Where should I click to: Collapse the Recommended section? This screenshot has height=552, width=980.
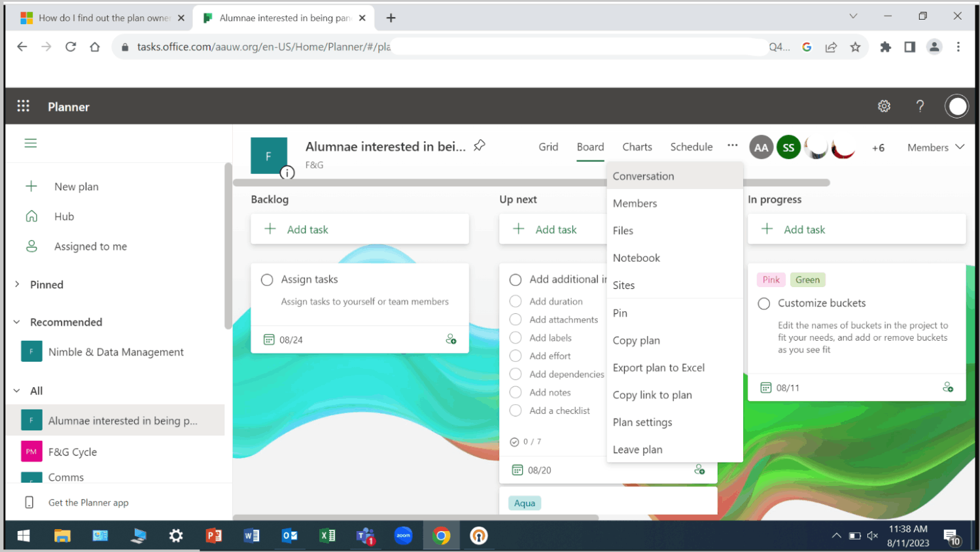15,322
